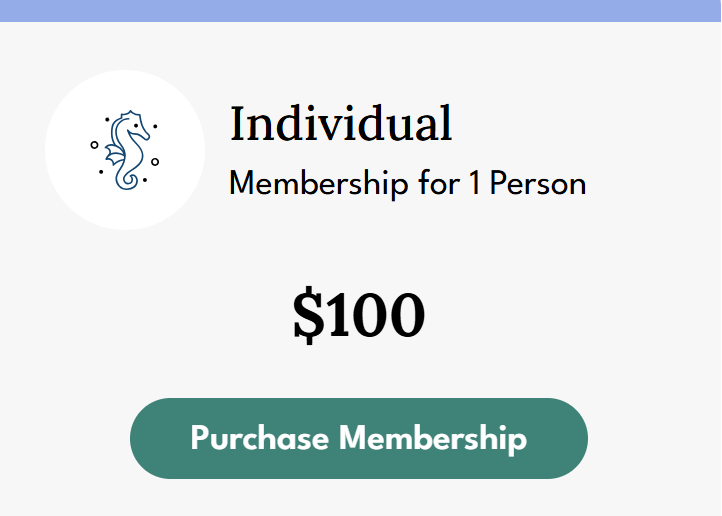Click the bold price amount above the button
Screen dimensions: 722x516
point(359,315)
